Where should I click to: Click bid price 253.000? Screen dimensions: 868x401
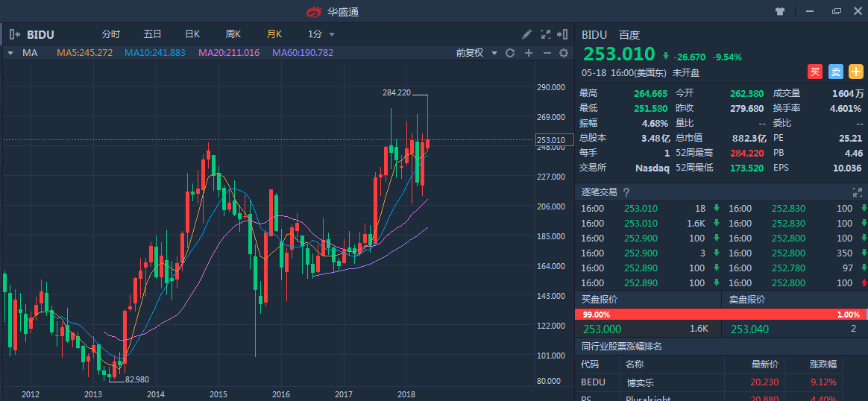(x=601, y=329)
